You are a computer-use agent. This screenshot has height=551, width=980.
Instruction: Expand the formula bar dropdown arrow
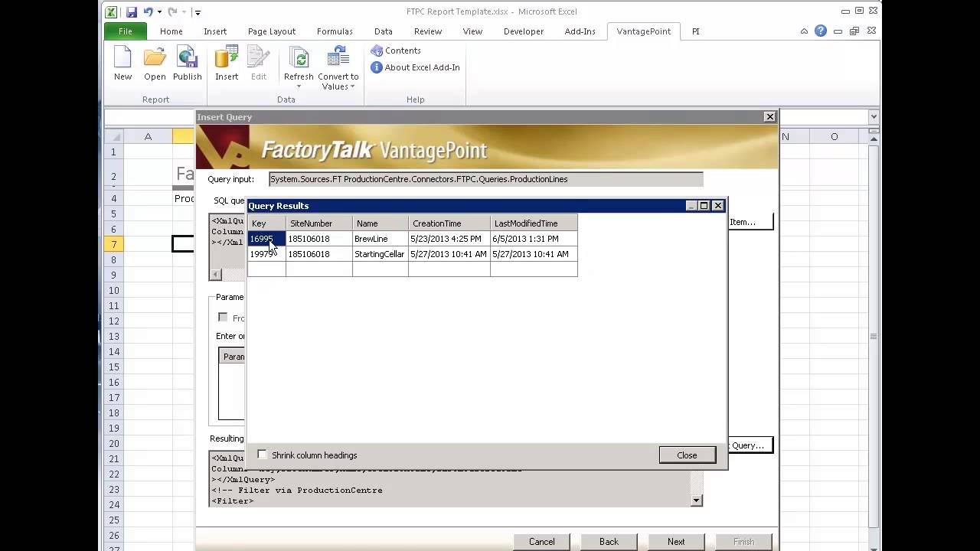pos(874,117)
